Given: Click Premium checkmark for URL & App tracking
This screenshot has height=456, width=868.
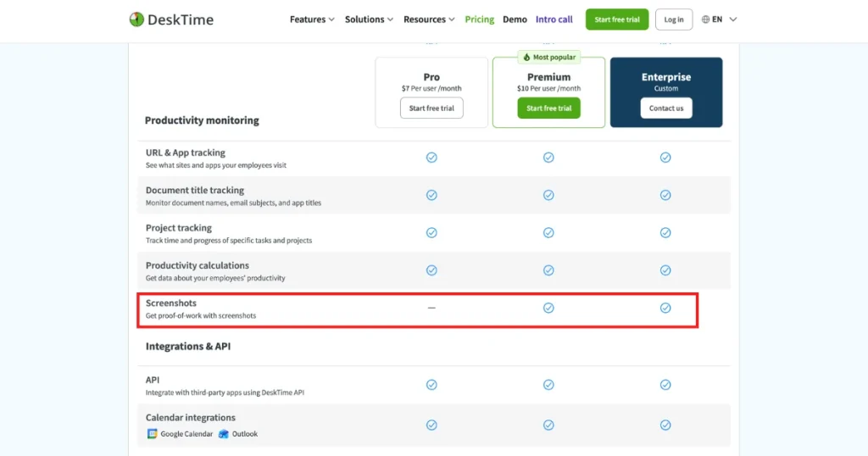Looking at the screenshot, I should 548,158.
